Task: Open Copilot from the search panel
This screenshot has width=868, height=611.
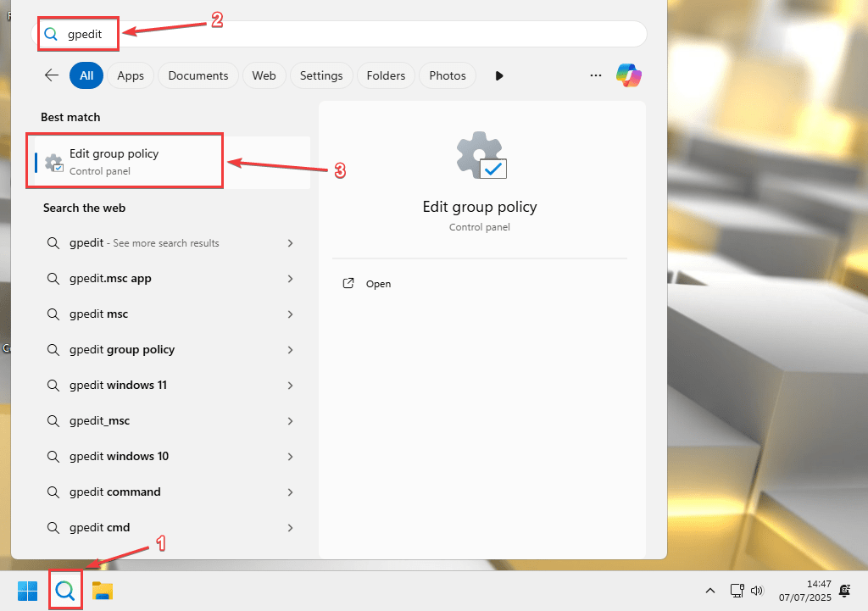Action: click(x=629, y=75)
